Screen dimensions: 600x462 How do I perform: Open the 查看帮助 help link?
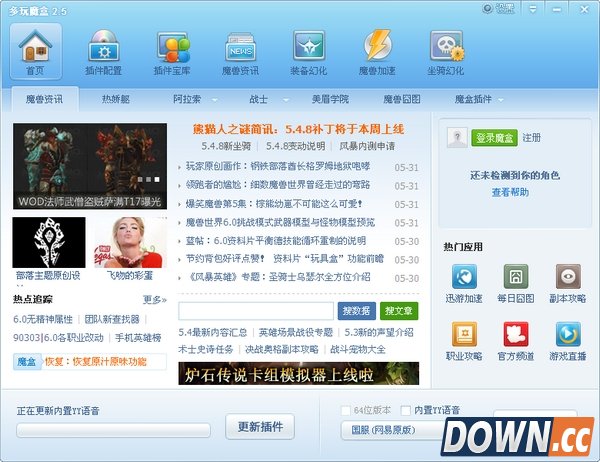[x=510, y=192]
